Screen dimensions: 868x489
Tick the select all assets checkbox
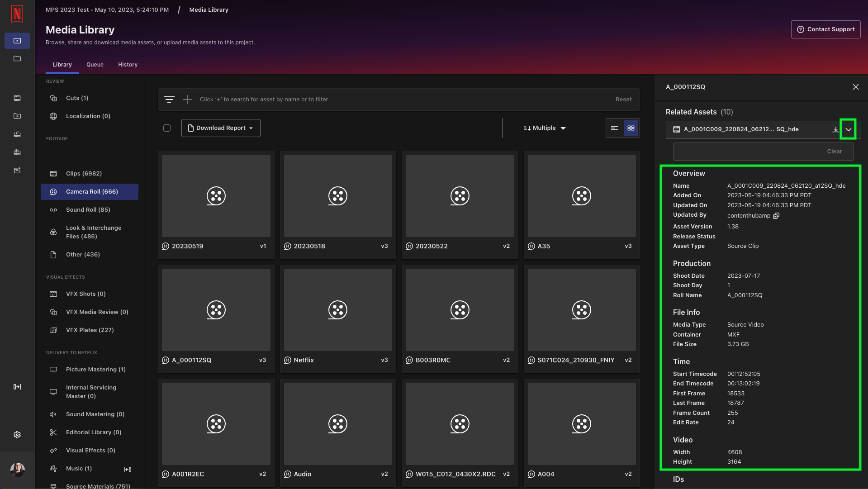click(x=167, y=128)
